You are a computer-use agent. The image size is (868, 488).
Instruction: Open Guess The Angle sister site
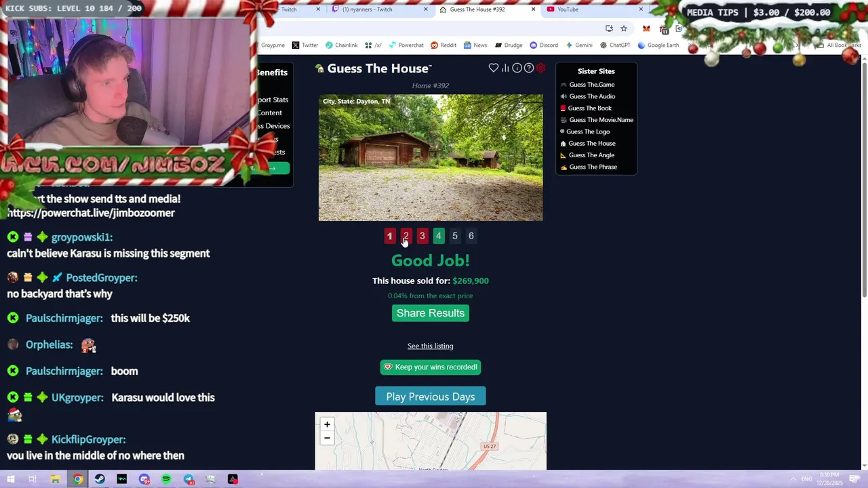pyautogui.click(x=591, y=155)
